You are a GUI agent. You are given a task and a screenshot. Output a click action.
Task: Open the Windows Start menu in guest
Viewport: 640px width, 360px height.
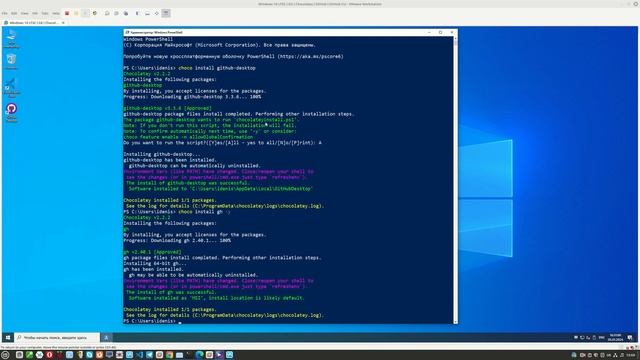(x=8, y=338)
